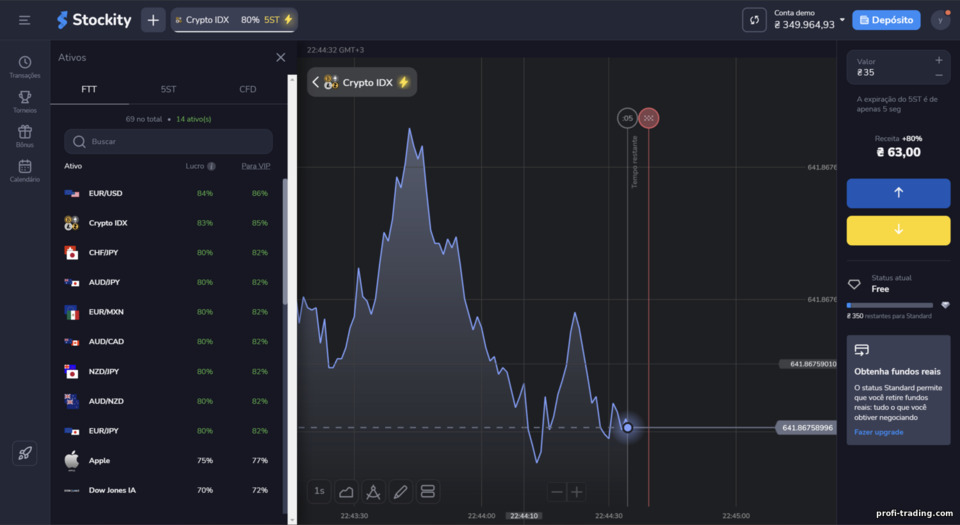Switch to the FTT tab
Image resolution: width=960 pixels, height=525 pixels.
point(89,89)
